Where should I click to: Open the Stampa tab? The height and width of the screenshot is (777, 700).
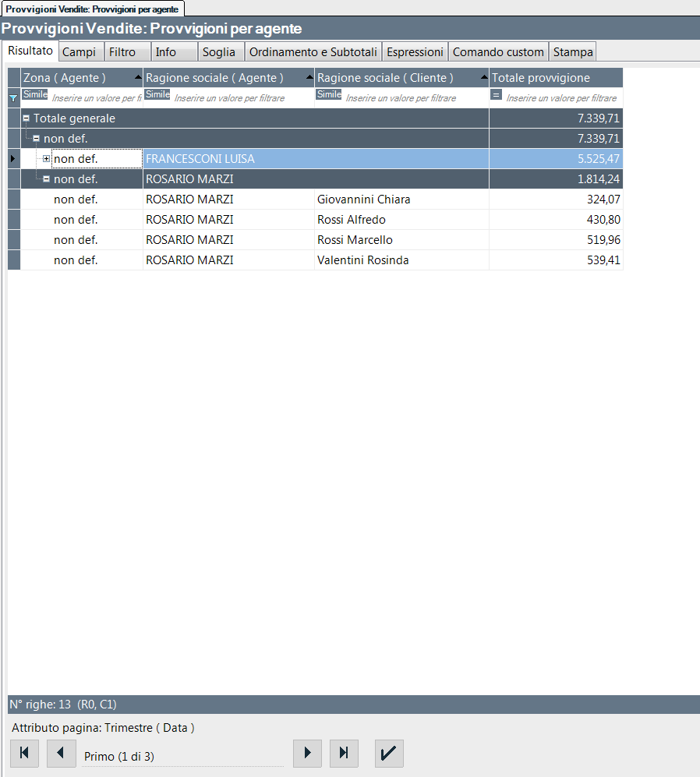(x=573, y=52)
